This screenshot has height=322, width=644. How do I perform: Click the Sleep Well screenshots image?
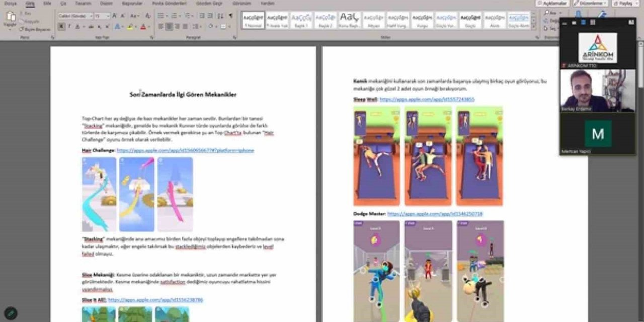428,156
